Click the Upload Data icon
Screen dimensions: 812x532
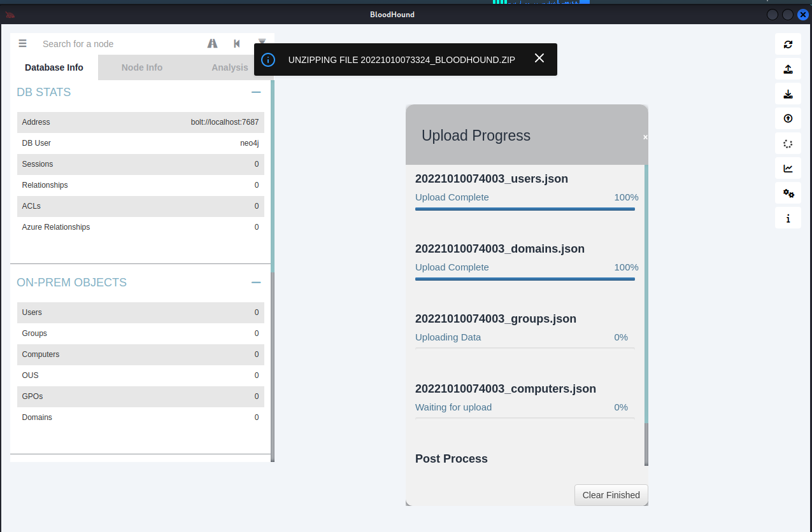[788, 119]
